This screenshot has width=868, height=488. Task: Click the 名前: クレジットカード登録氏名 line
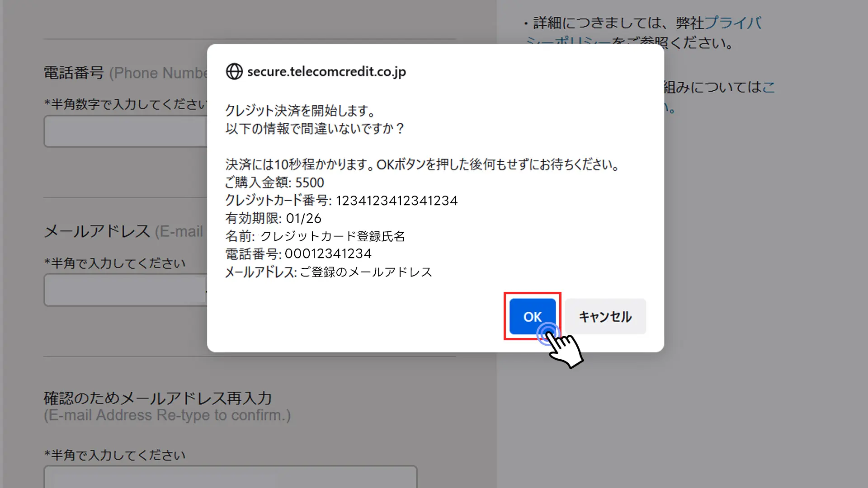[x=315, y=236]
